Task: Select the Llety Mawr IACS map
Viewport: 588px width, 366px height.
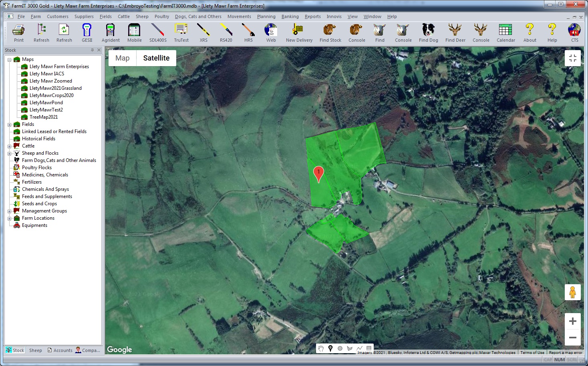Action: click(x=46, y=74)
